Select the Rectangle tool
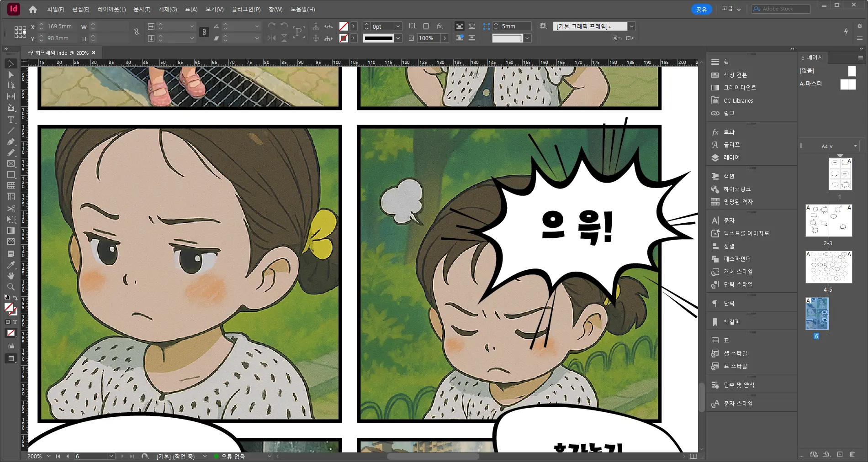Image resolution: width=868 pixels, height=462 pixels. [11, 175]
